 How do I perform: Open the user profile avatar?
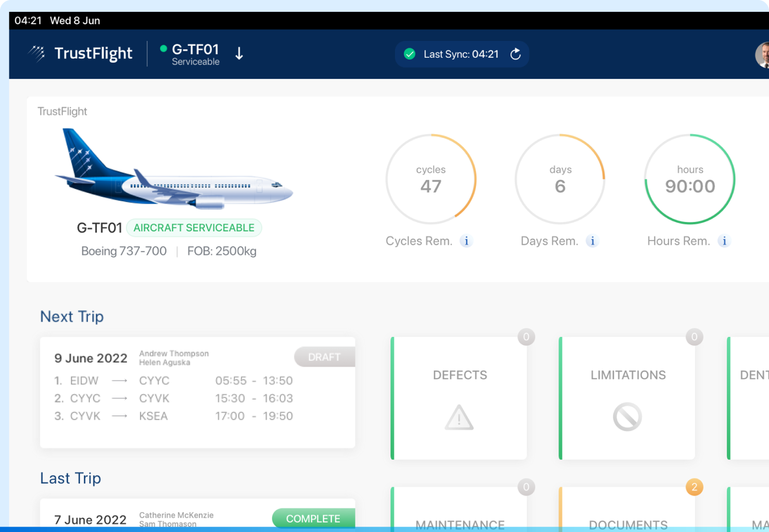762,54
